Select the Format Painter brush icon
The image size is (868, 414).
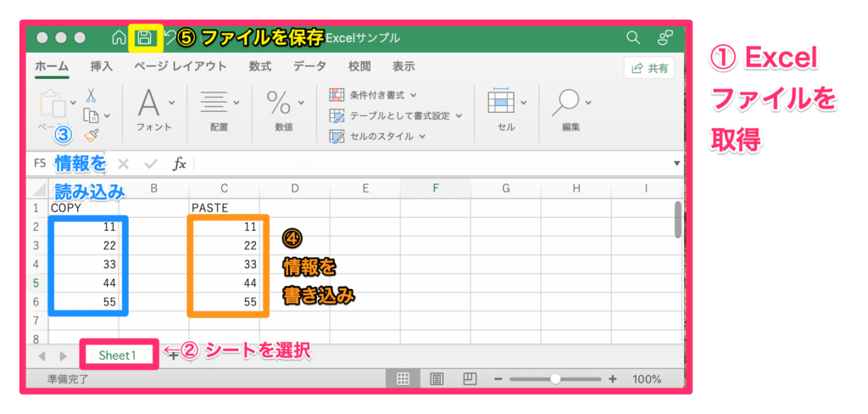(x=92, y=135)
